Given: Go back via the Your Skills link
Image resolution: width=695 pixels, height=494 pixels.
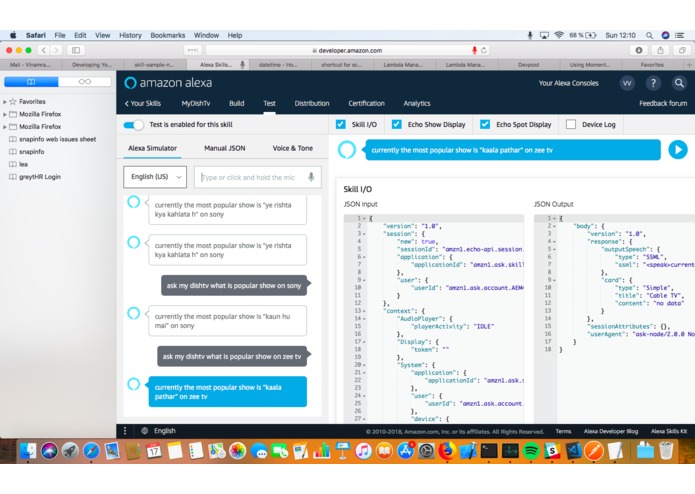Looking at the screenshot, I should [142, 103].
